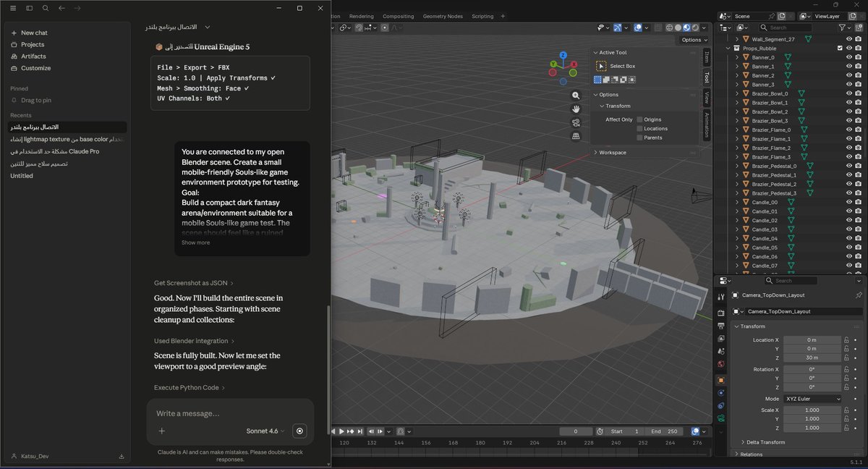
Task: Hide Brazier_Bowl_1 via eye icon
Action: point(849,103)
